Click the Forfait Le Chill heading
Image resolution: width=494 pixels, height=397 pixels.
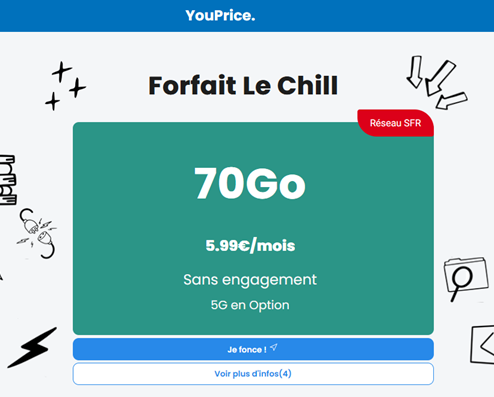coord(243,86)
